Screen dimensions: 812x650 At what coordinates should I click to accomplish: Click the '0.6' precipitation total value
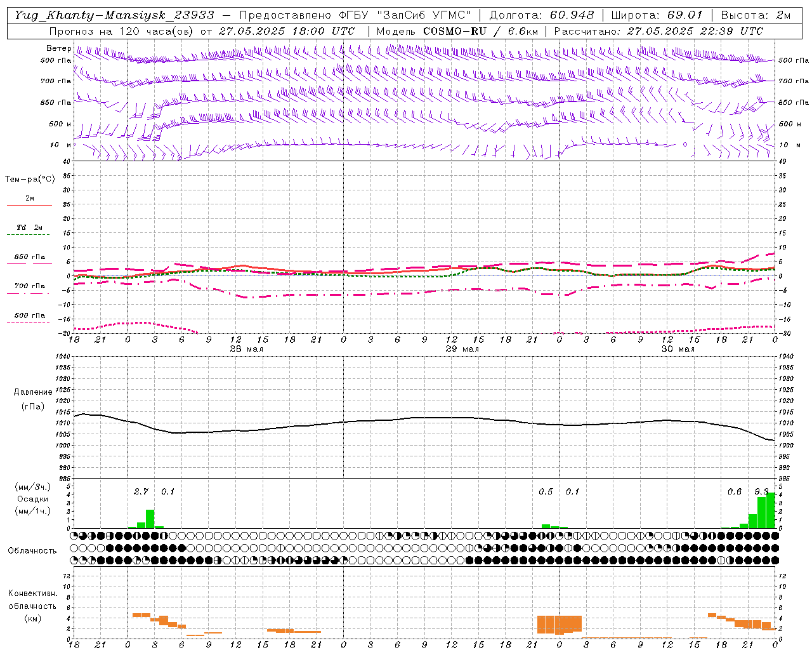pyautogui.click(x=735, y=491)
